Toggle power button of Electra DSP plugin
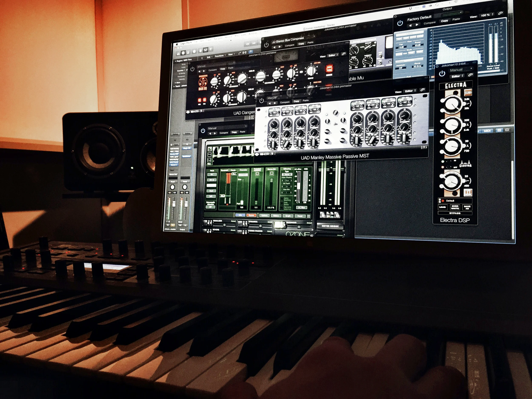This screenshot has width=532, height=399. [x=442, y=74]
